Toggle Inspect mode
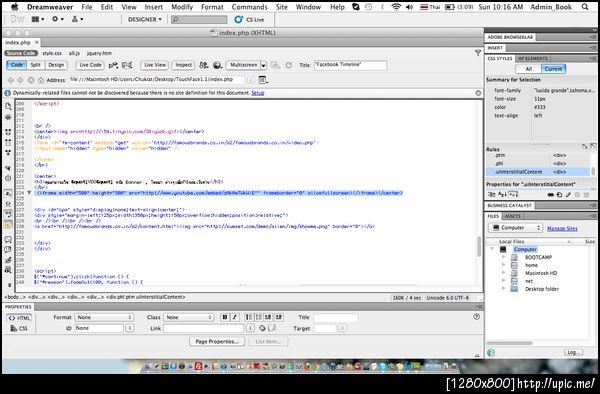Viewport: 600px width, 394px height. coord(183,65)
